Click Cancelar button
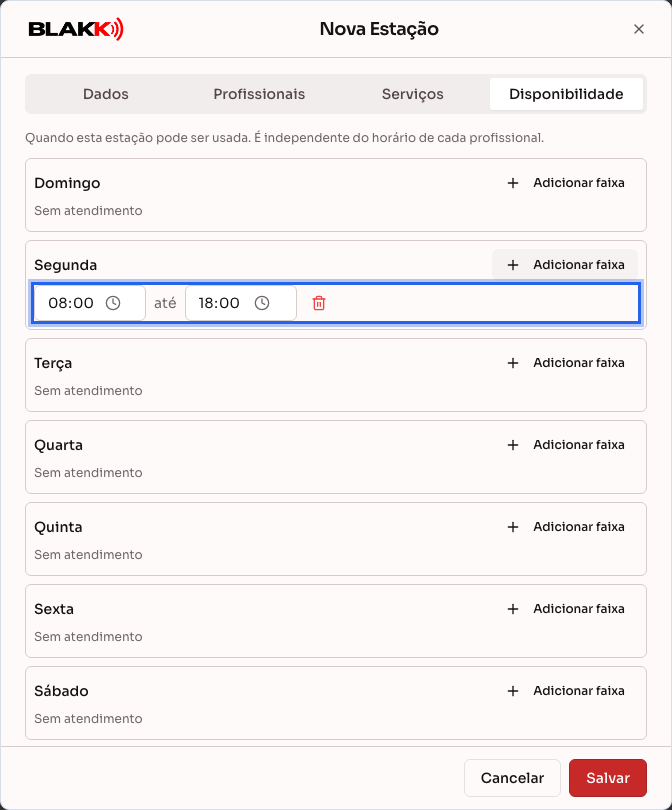The image size is (672, 810). point(512,778)
